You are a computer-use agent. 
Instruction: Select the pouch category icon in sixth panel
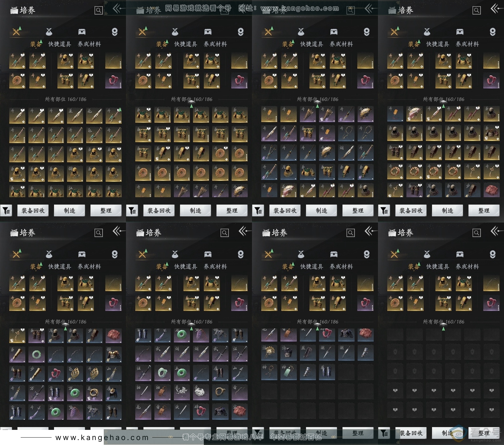[175, 254]
